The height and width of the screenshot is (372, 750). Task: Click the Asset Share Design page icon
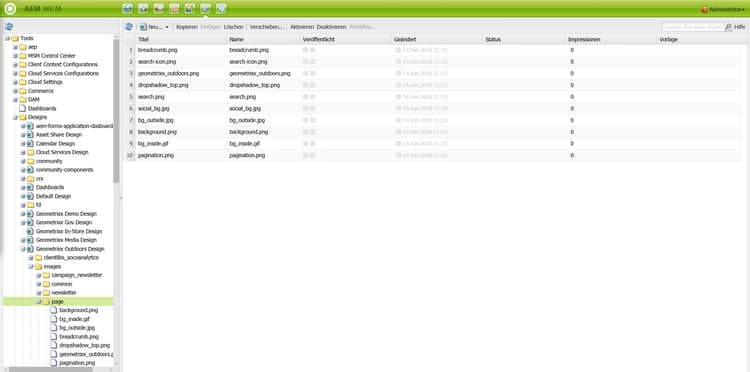pyautogui.click(x=30, y=135)
